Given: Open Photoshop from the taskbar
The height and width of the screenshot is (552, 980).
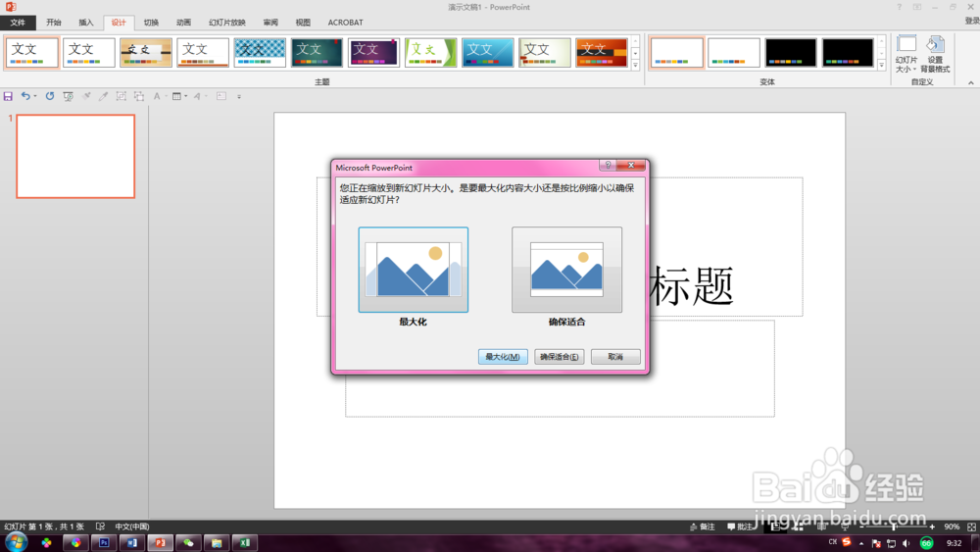Looking at the screenshot, I should (x=104, y=542).
